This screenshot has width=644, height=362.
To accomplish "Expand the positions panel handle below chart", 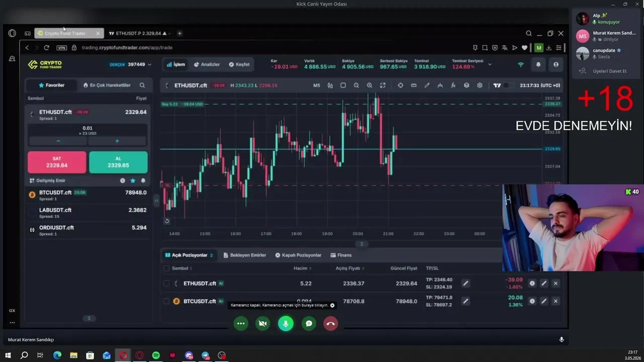I will (x=361, y=244).
